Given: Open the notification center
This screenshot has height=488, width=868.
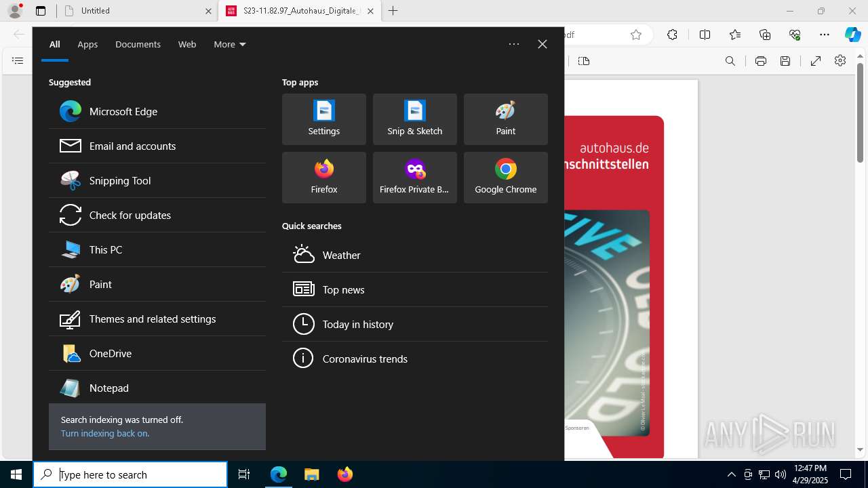Looking at the screenshot, I should pos(846,474).
